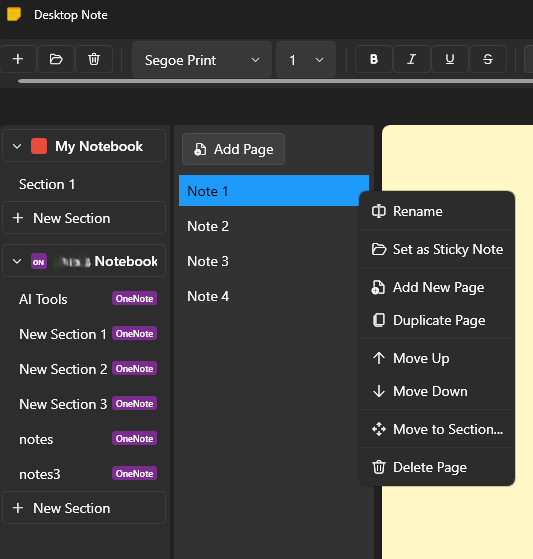Select the Note 1 page
This screenshot has height=559, width=533.
pyautogui.click(x=274, y=191)
